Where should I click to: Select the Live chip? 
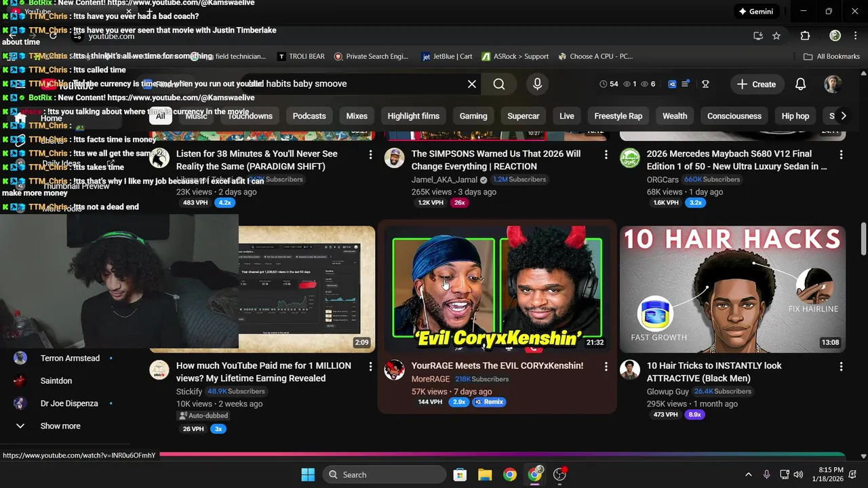(567, 116)
